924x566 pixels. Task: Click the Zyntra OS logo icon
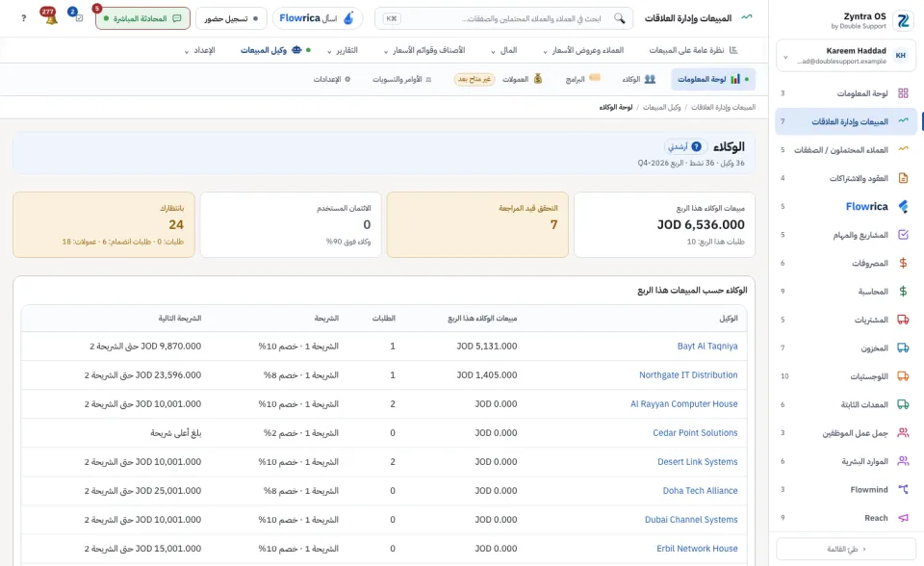tap(903, 20)
